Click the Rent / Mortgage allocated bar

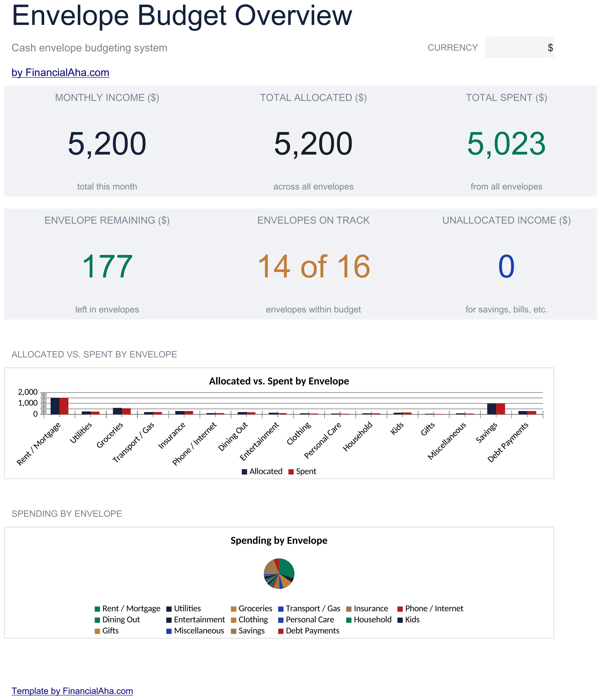point(55,406)
